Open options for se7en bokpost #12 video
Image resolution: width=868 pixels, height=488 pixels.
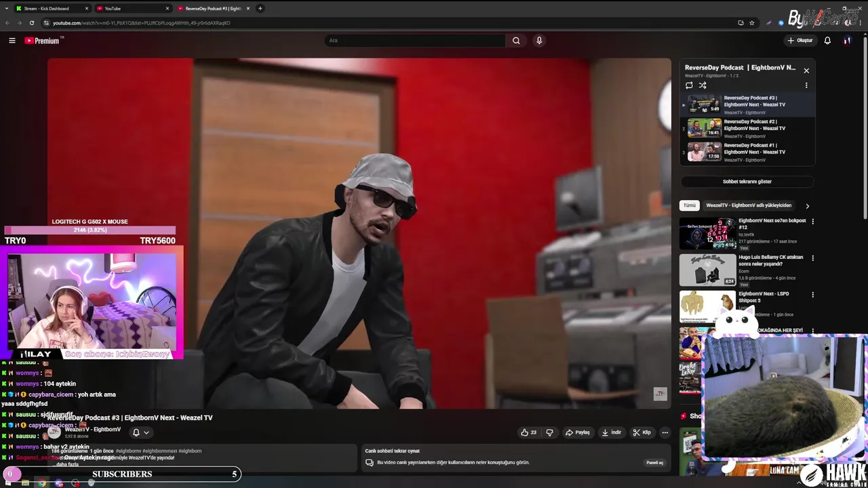click(813, 222)
